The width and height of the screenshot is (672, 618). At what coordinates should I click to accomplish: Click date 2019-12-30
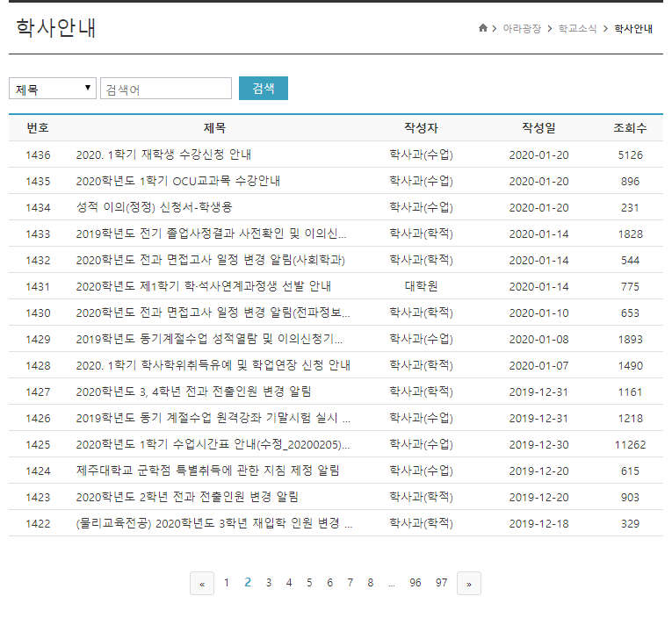538,445
